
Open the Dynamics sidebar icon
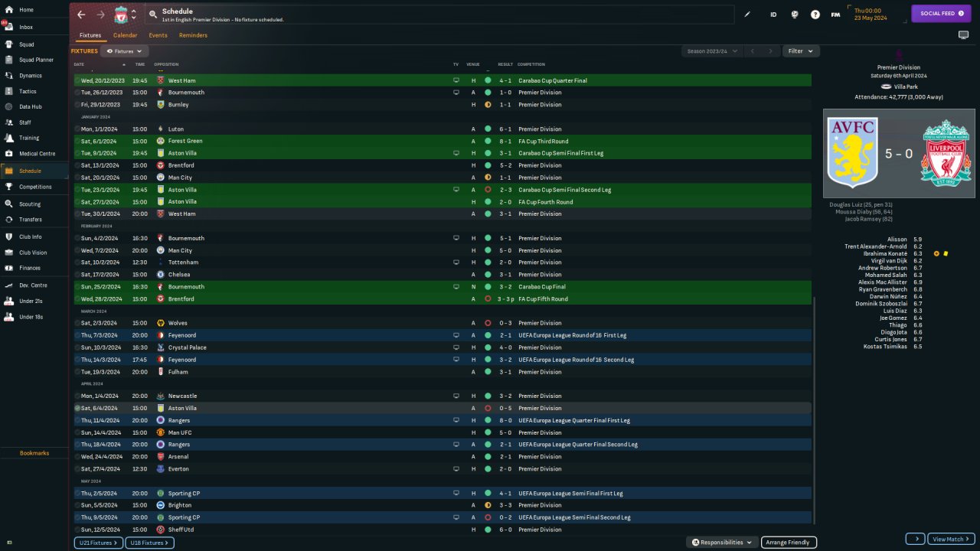point(8,76)
